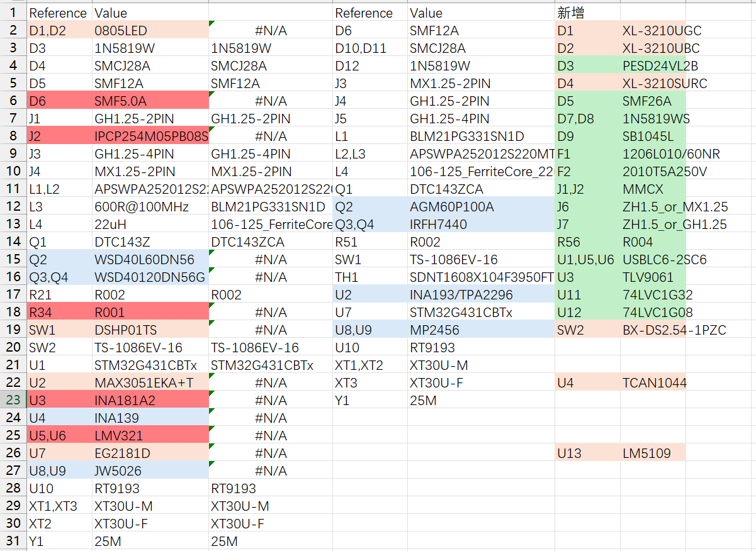Screen dimensions: 756x551
Task: Select the XT1,XT3 reference cell
Action: [59, 506]
